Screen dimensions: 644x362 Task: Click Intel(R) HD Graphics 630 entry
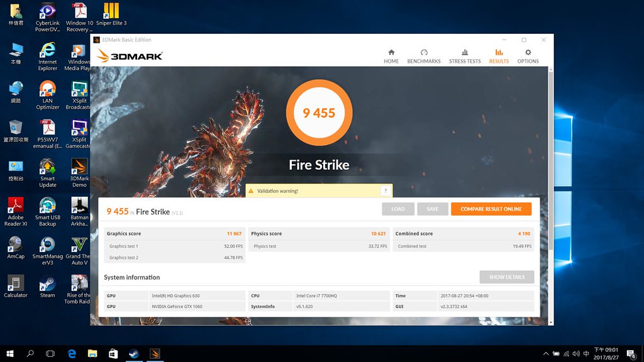(176, 295)
